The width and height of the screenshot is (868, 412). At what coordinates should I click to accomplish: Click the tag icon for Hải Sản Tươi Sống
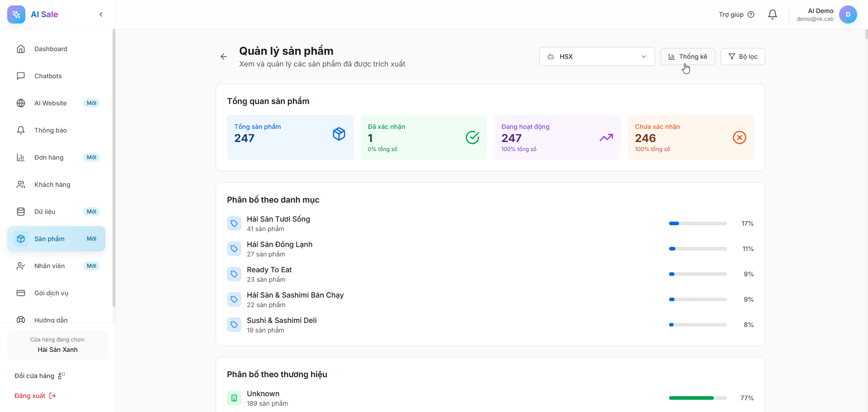point(234,223)
